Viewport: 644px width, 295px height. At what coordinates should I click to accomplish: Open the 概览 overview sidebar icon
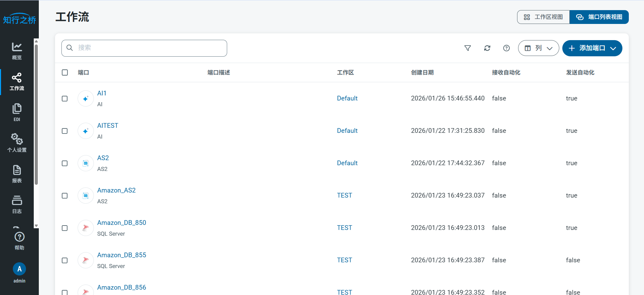click(x=17, y=51)
